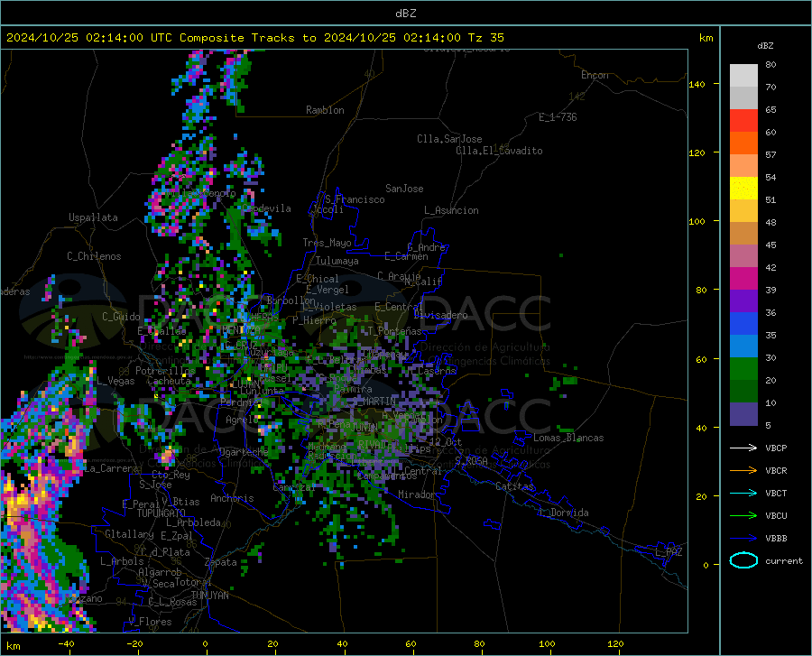812x656 pixels.
Task: Select the orange 57-60 dBZ legend swatch
Action: coord(743,143)
